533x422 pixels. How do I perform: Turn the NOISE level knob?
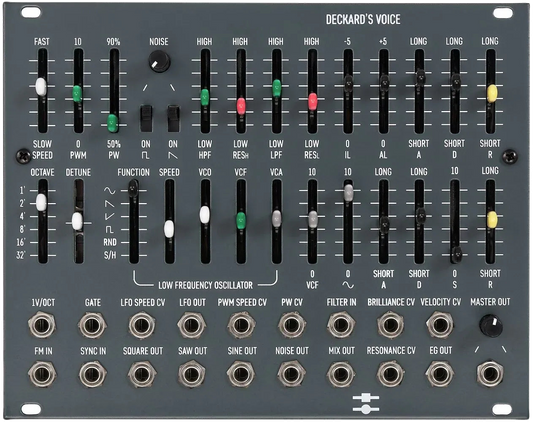[159, 61]
